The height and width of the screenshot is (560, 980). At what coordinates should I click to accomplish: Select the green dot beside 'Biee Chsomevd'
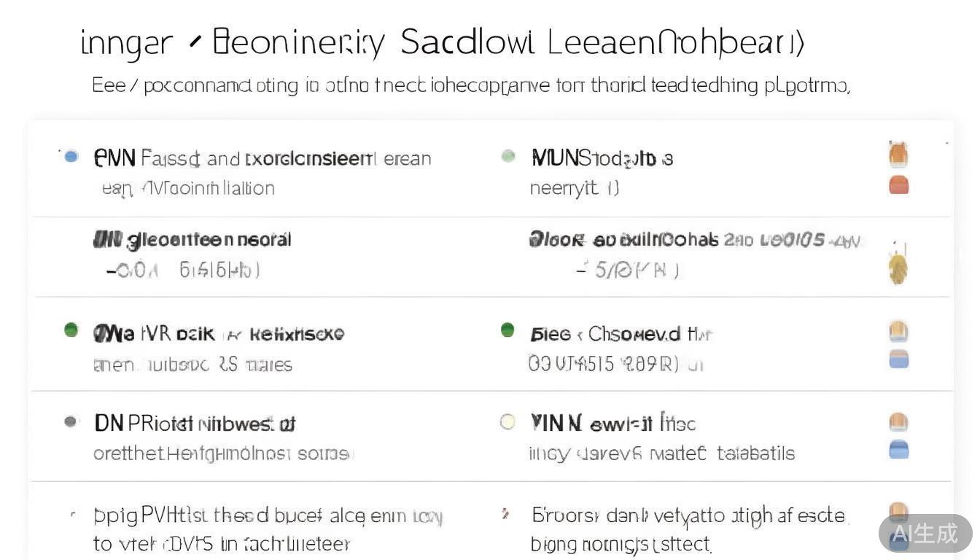point(507,330)
